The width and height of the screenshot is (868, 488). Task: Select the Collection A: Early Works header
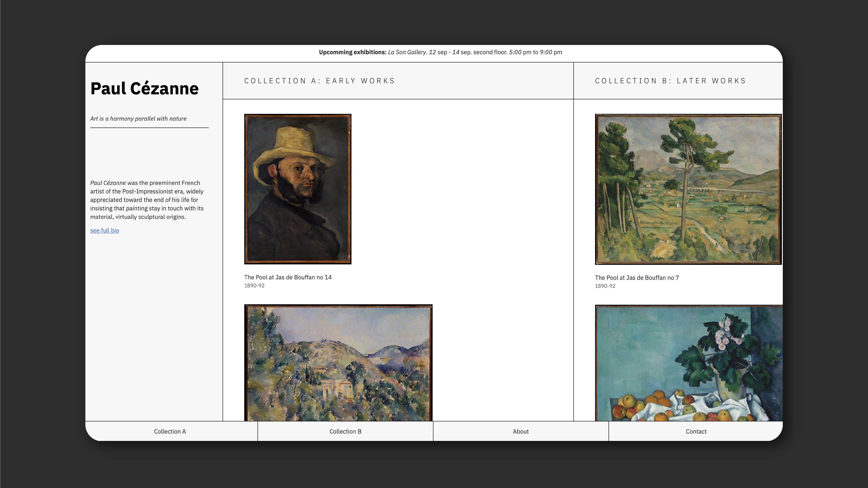[x=319, y=81]
